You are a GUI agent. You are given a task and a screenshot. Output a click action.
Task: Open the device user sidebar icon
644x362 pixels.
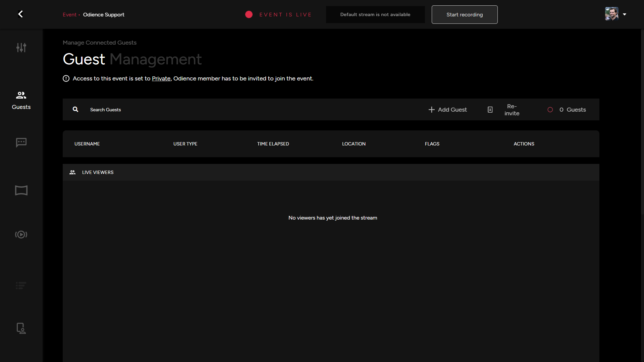[x=21, y=328]
